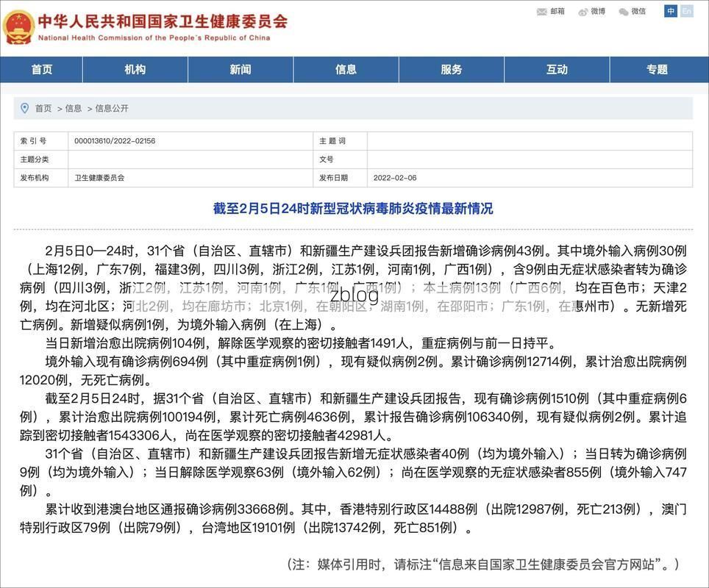Click the index number 000013610/2022-02156
This screenshot has height=588, width=709.
(x=115, y=140)
